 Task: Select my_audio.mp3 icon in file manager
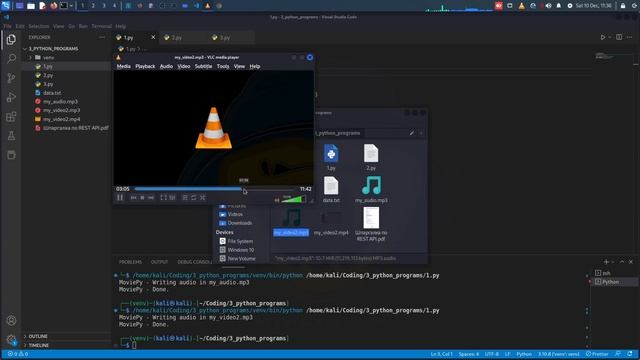coord(371,189)
